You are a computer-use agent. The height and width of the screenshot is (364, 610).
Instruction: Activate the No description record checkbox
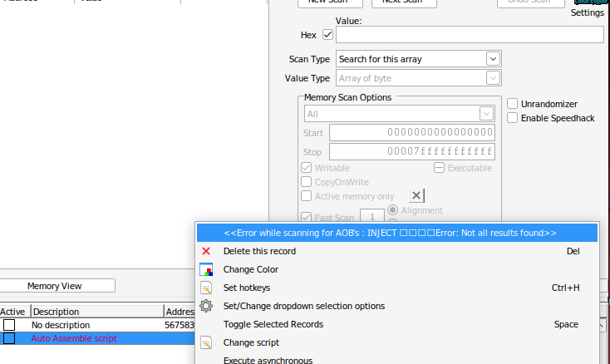click(x=9, y=325)
